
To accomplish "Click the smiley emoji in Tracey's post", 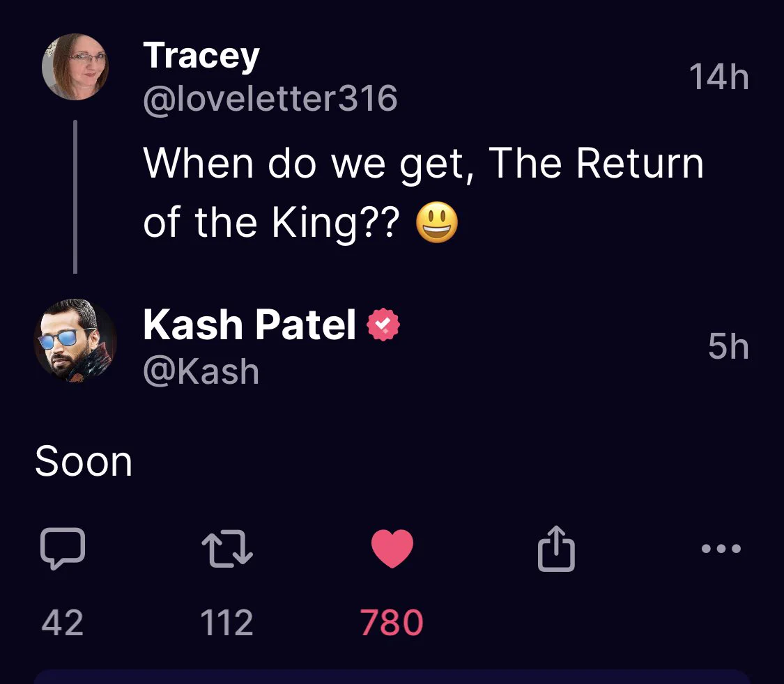I will (437, 224).
